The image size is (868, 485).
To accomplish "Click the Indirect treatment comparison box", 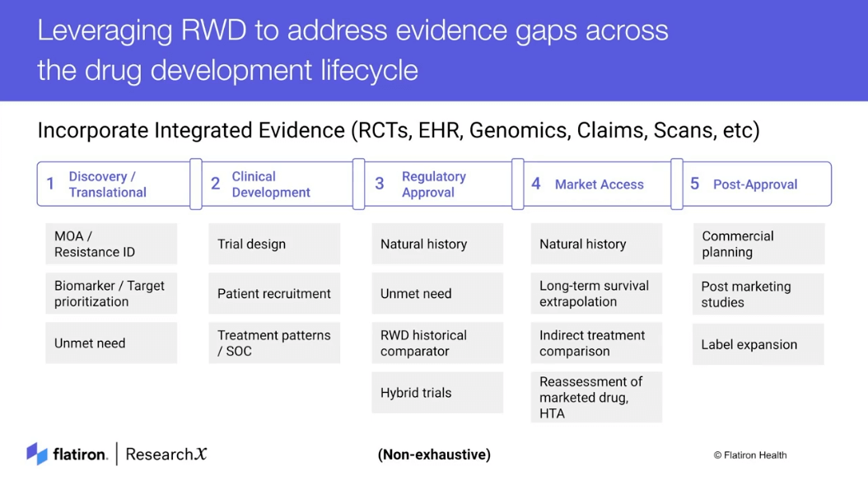I will (x=596, y=343).
